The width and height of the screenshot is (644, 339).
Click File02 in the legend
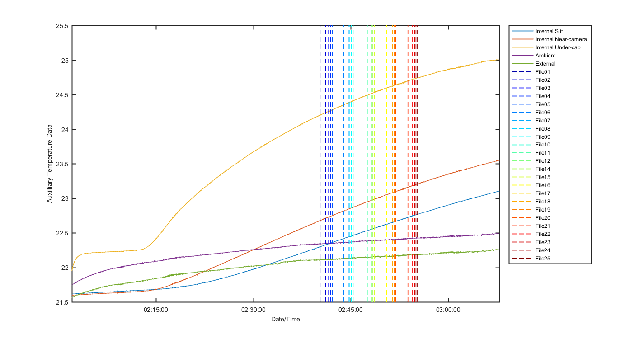(x=543, y=80)
